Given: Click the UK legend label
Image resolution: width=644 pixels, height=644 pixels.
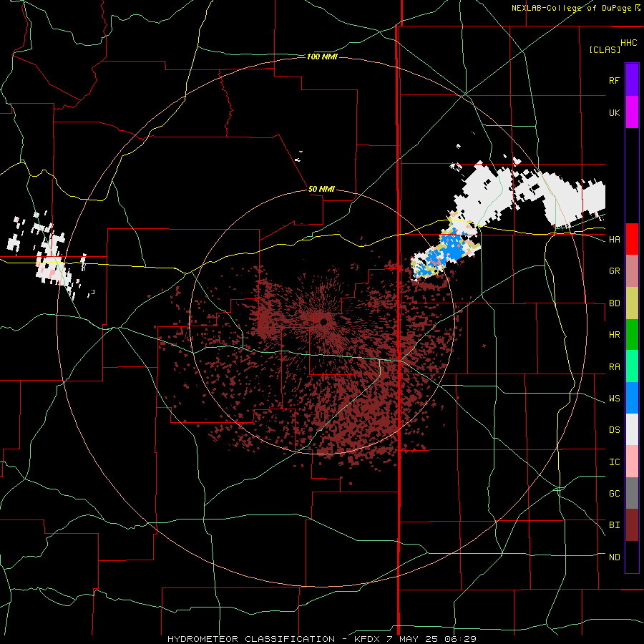Looking at the screenshot, I should pyautogui.click(x=614, y=112).
